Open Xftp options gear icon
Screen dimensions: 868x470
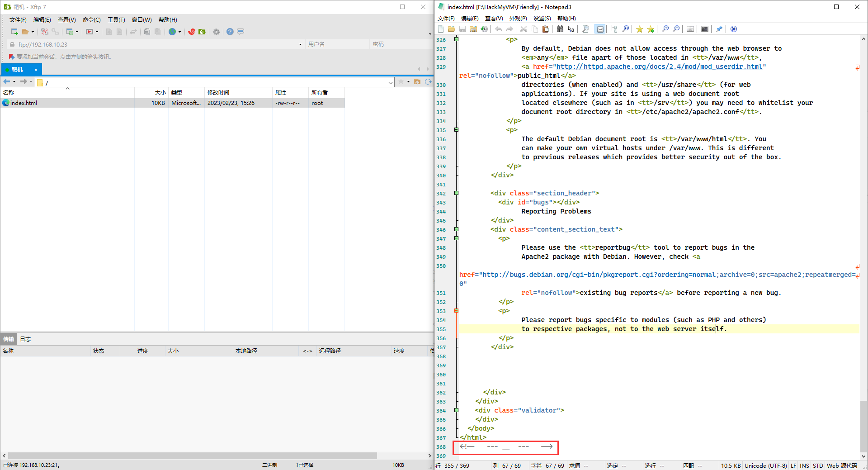point(217,32)
